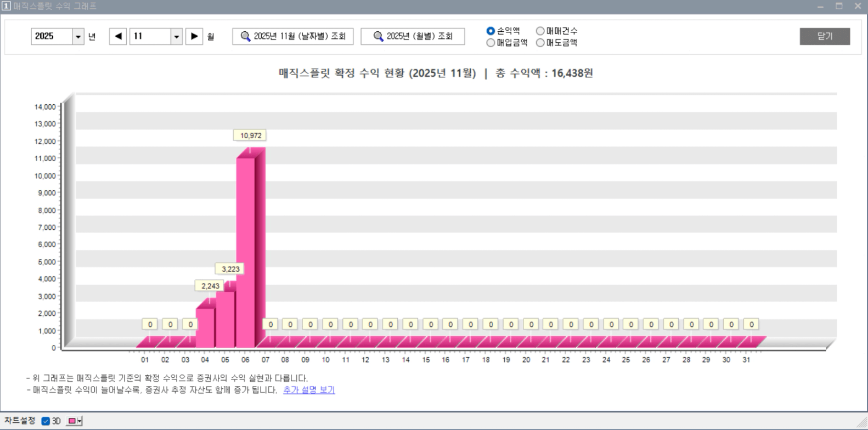
Task: Open the year 2025 dropdown
Action: coord(78,37)
